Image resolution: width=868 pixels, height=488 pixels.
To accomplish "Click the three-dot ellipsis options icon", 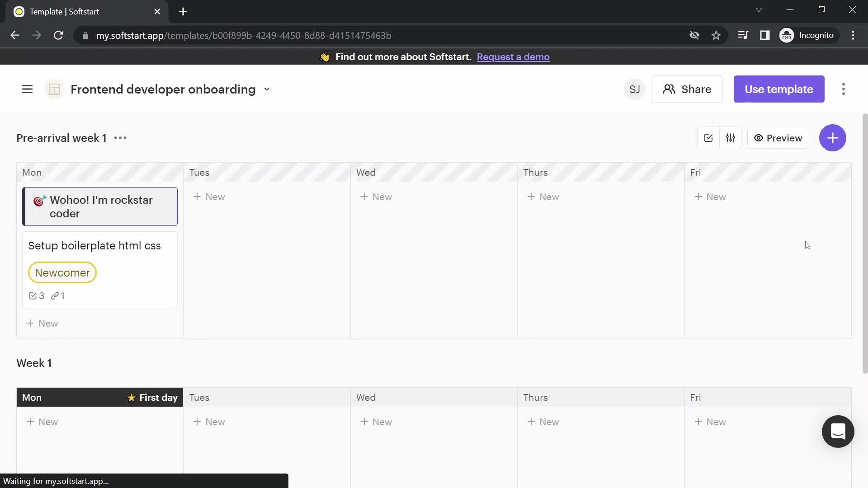I will [x=120, y=138].
